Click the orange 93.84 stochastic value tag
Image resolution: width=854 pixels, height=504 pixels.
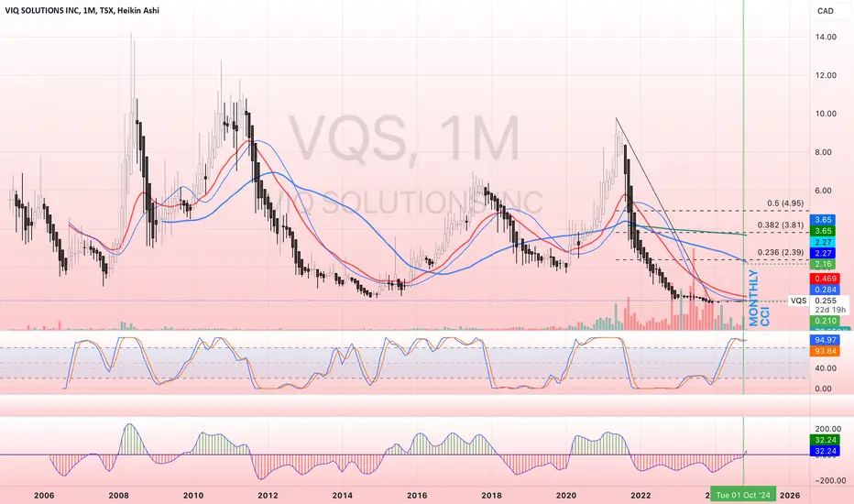pos(825,352)
